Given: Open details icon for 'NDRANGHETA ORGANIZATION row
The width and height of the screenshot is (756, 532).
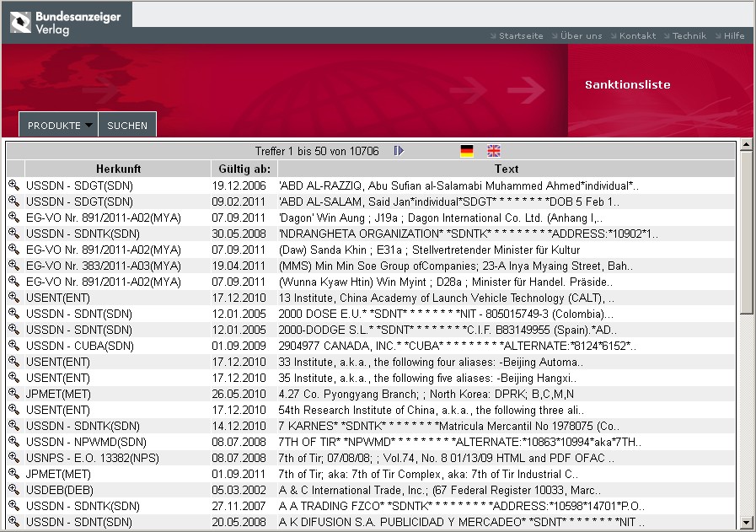Looking at the screenshot, I should coord(13,234).
